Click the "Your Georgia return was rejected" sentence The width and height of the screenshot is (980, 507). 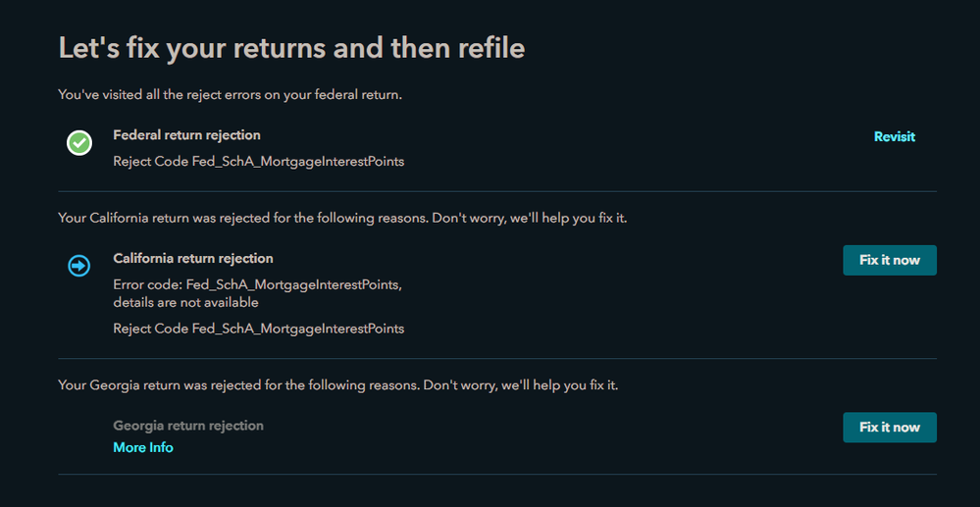[337, 385]
